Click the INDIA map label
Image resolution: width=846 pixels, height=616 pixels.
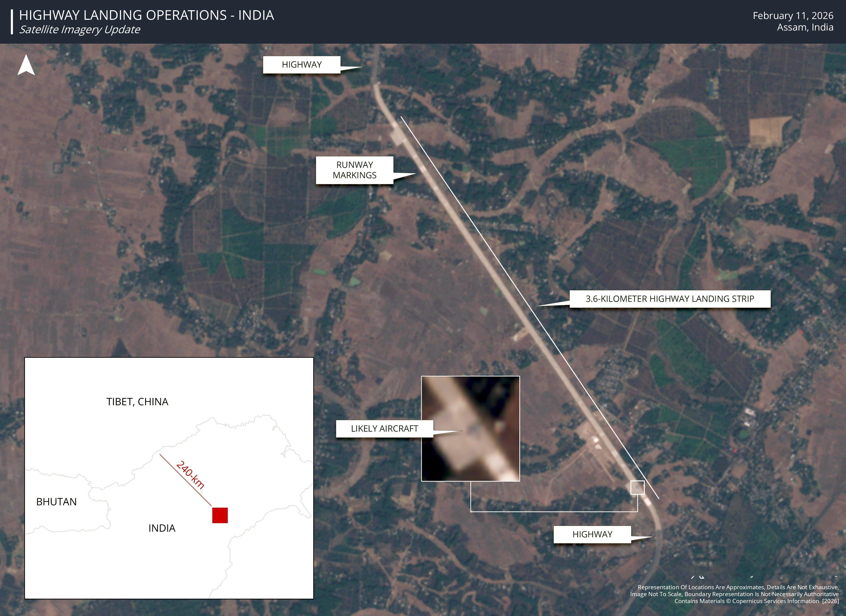[162, 528]
